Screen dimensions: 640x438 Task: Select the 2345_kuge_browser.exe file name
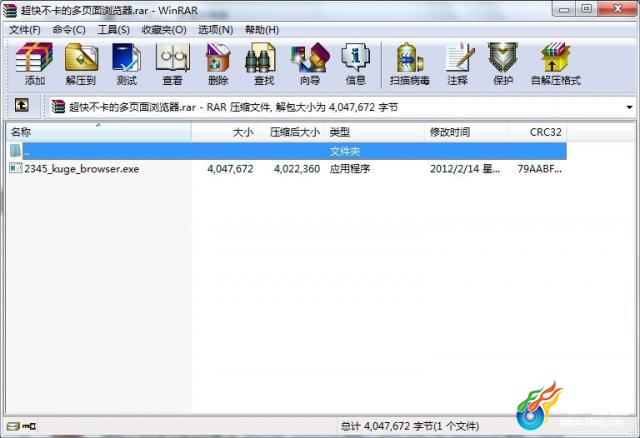click(82, 169)
